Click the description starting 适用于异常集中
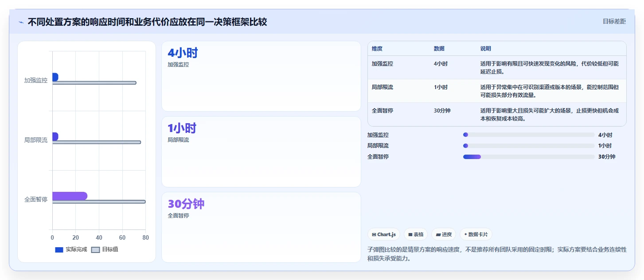The width and height of the screenshot is (644, 280). click(550, 91)
